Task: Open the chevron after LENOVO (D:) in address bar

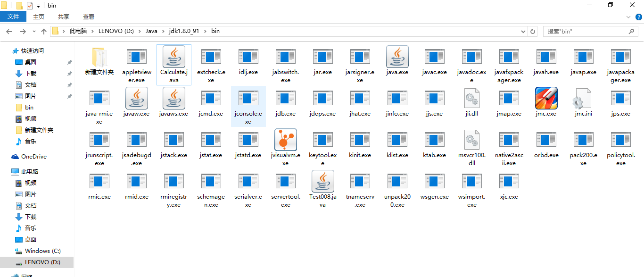Action: pos(140,31)
